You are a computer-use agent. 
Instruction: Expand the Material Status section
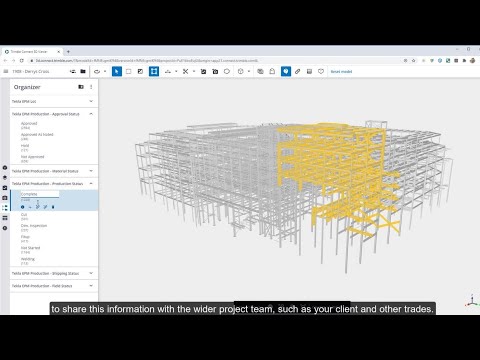[91, 171]
